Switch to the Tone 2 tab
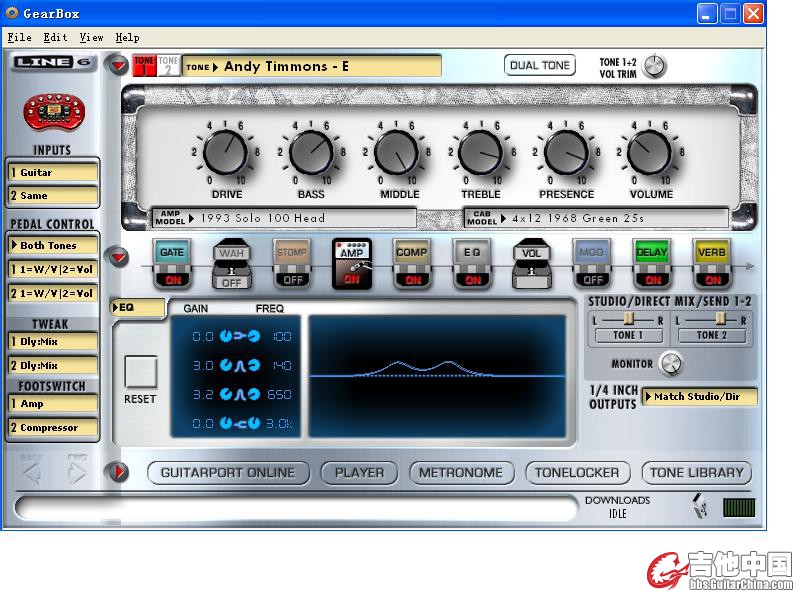The height and width of the screenshot is (600, 800). [x=168, y=65]
